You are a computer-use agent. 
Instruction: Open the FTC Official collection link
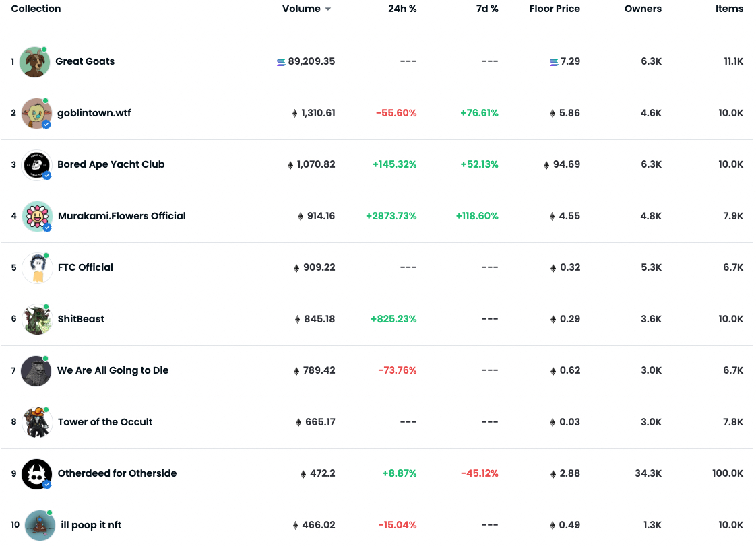pyautogui.click(x=86, y=267)
